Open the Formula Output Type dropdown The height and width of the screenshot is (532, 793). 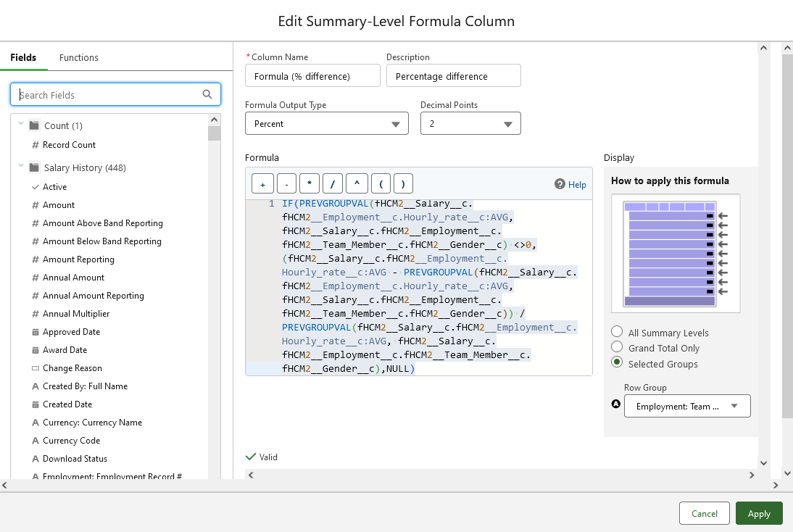327,124
